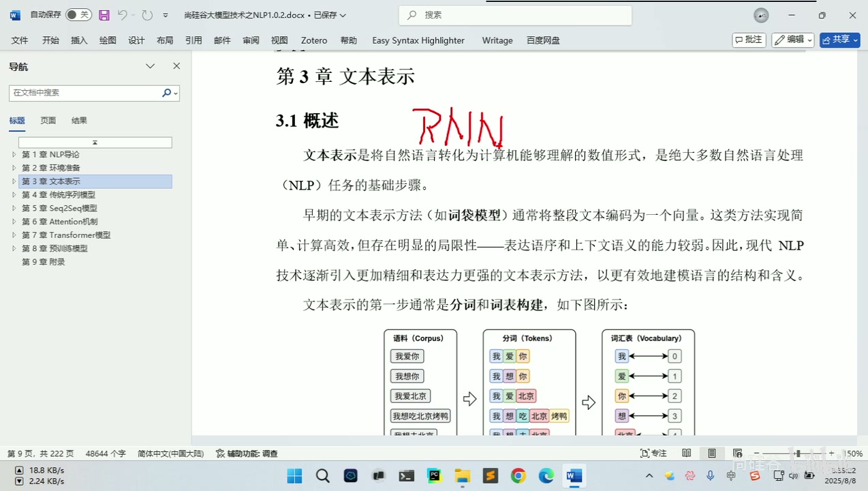
Task: Click 辅助功能: 调查 accessibility checker
Action: coord(247,453)
